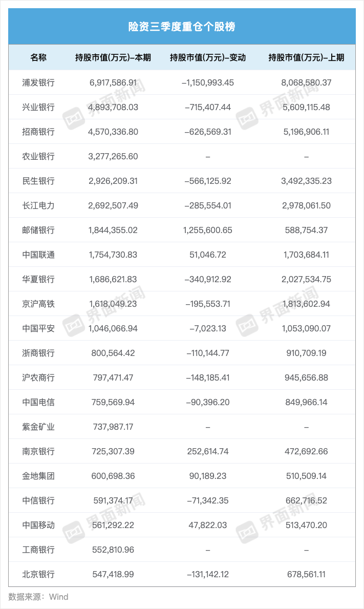364x609 pixels.
Task: Select 农业银行 in the name column
Action: [x=38, y=156]
